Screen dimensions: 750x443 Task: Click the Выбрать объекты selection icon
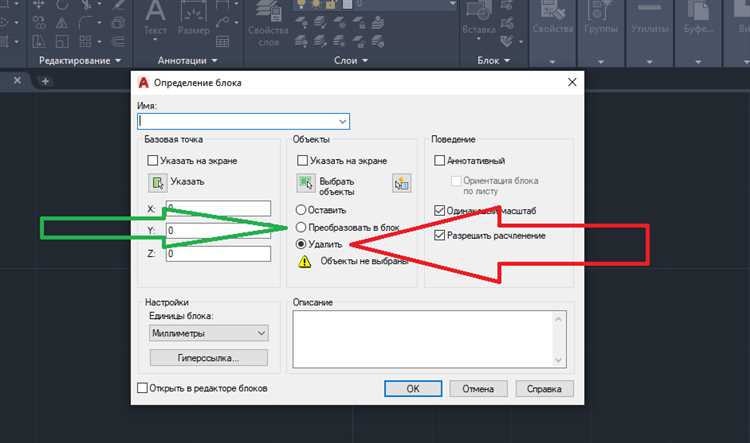[306, 183]
